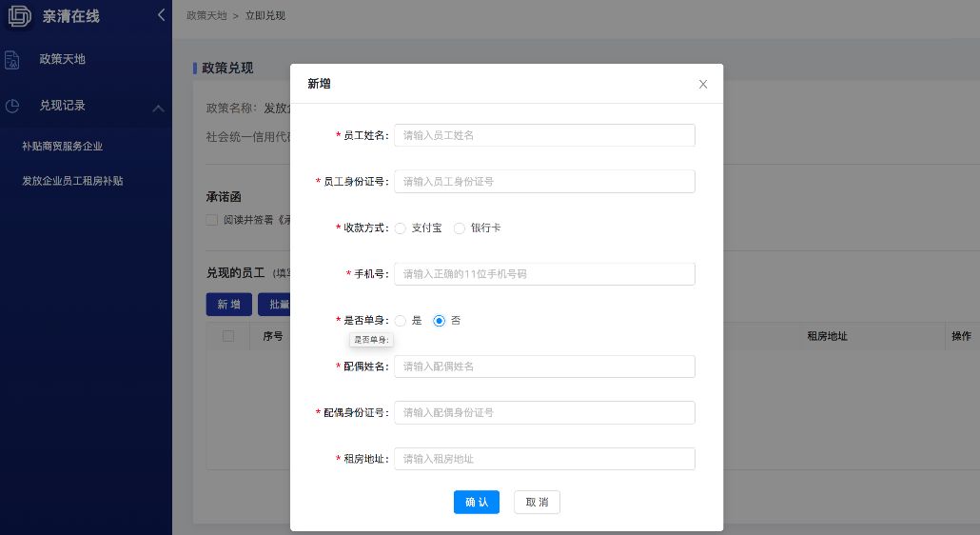980x535 pixels.
Task: Open 补贴商贸服务企业 menu item
Action: coord(63,147)
